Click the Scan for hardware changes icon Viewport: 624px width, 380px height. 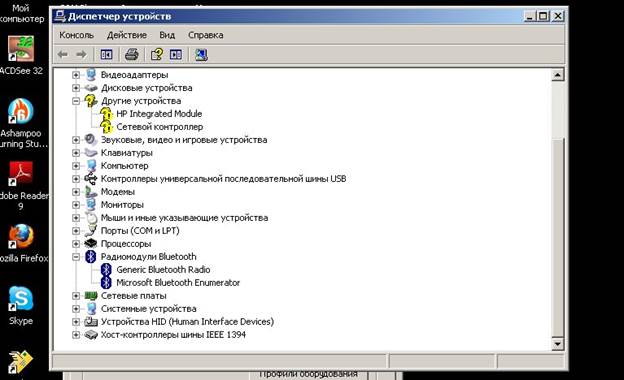(201, 55)
